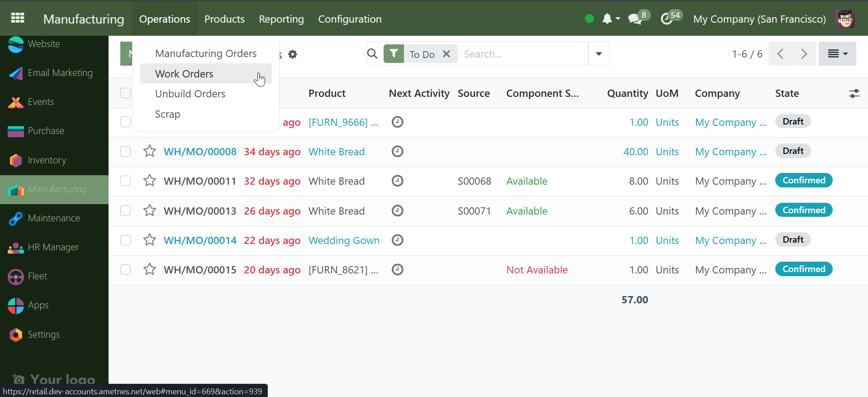Click the 1-6 / 6 pager counter

pyautogui.click(x=747, y=54)
